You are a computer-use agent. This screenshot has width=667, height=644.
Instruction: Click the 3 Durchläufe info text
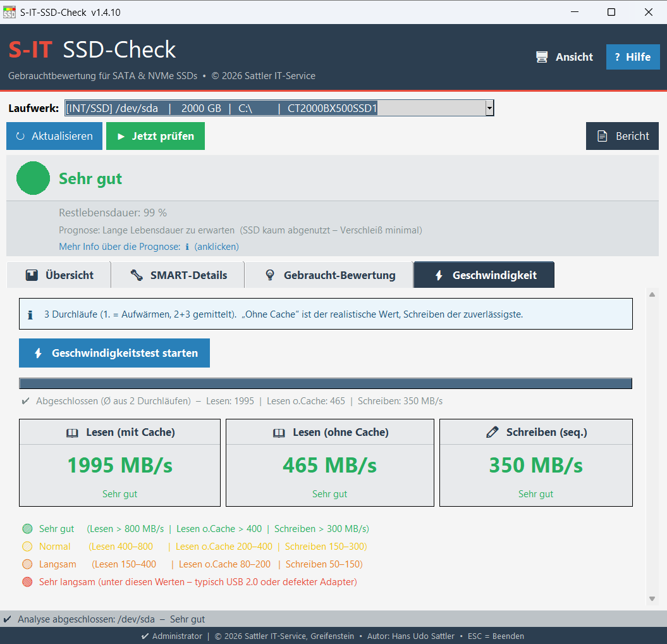pyautogui.click(x=283, y=314)
